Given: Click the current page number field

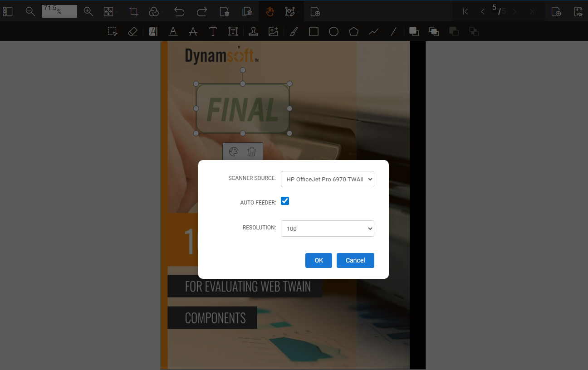Looking at the screenshot, I should [494, 8].
